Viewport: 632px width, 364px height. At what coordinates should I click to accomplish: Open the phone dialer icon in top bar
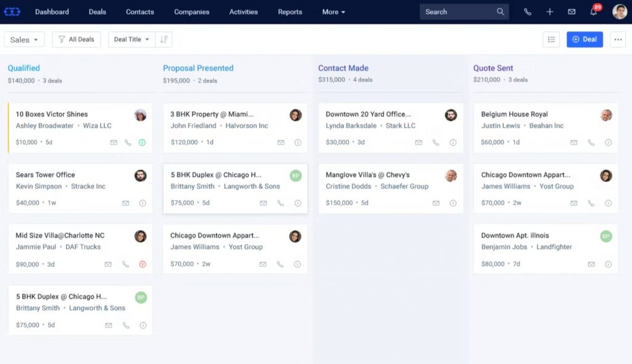(x=527, y=12)
